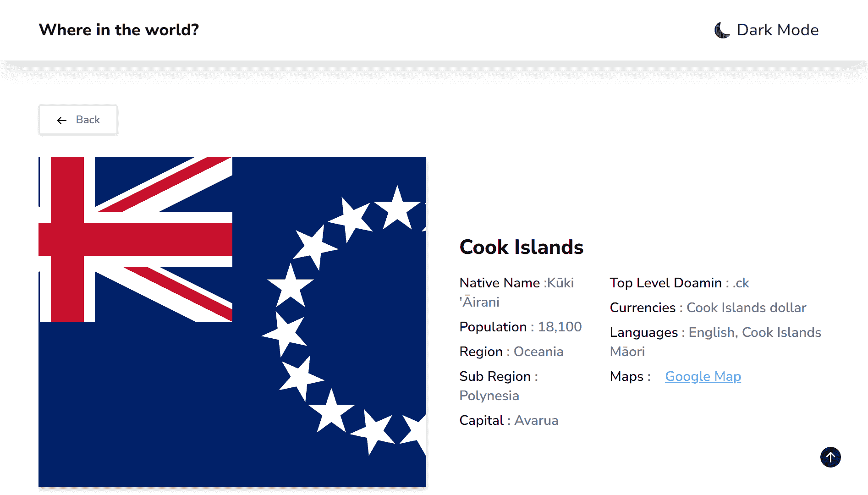Viewport: 868px width, 495px height.
Task: Click the Sub Region Polynesia text
Action: click(x=499, y=386)
